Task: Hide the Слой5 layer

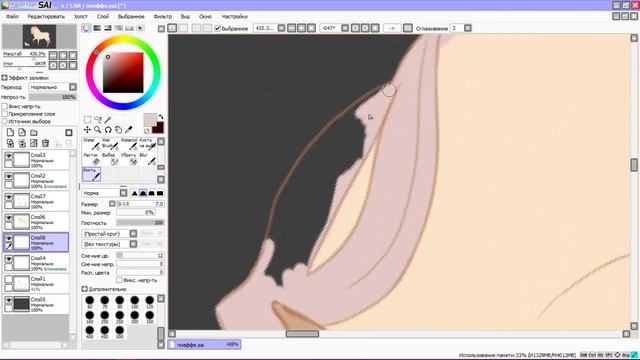Action: point(8,300)
